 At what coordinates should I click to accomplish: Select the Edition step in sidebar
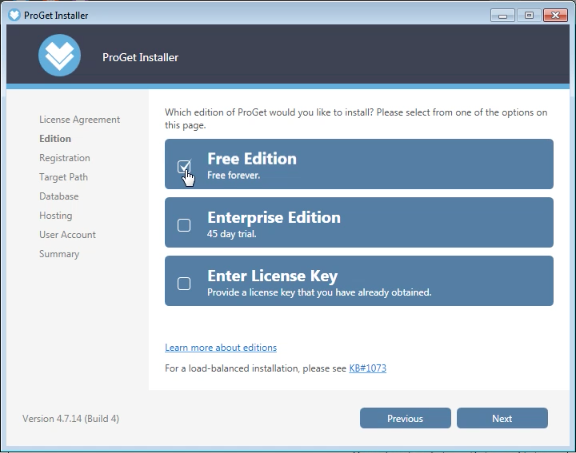(x=55, y=139)
